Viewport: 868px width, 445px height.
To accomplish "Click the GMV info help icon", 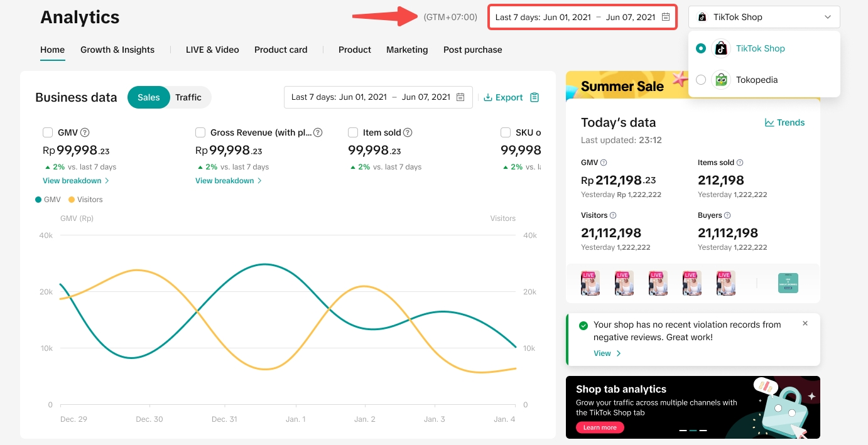I will tap(85, 132).
